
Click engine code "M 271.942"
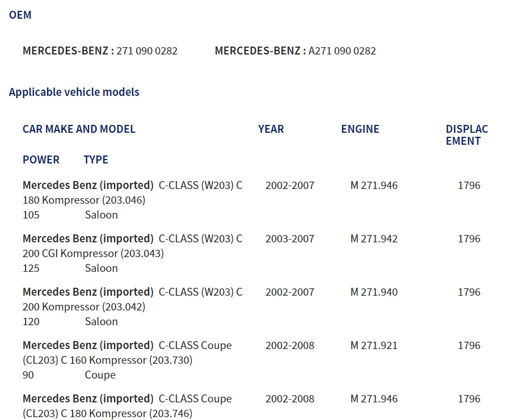pos(374,239)
